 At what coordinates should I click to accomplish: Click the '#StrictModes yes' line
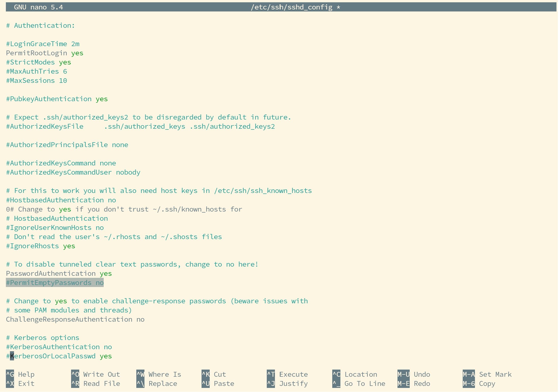(x=39, y=62)
